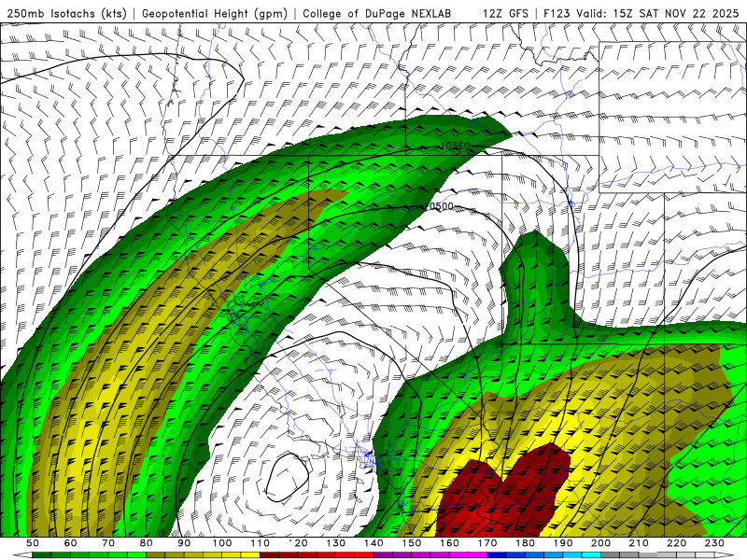Screen dimensions: 747x560
Task: Click the 170 value on the color scale
Action: [x=487, y=543]
